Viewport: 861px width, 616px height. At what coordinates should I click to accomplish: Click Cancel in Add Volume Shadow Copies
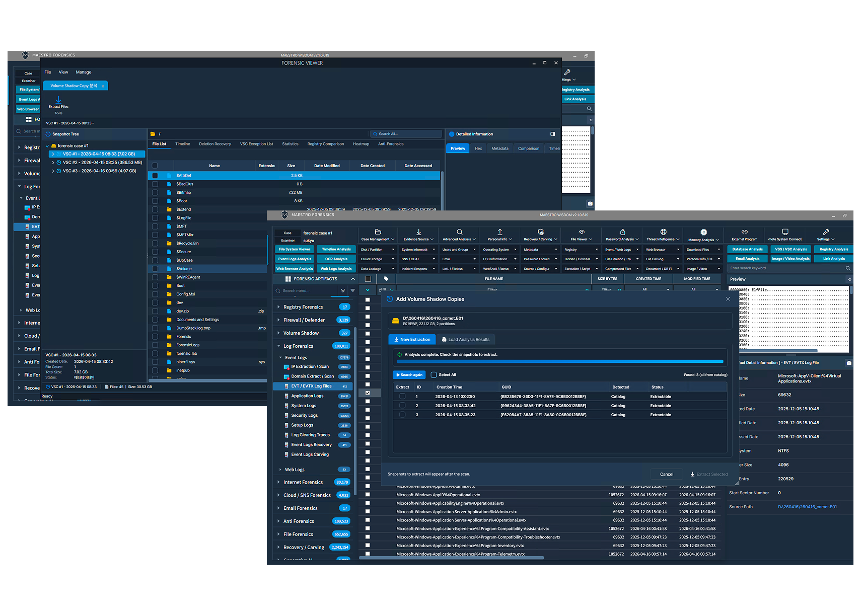[667, 474]
